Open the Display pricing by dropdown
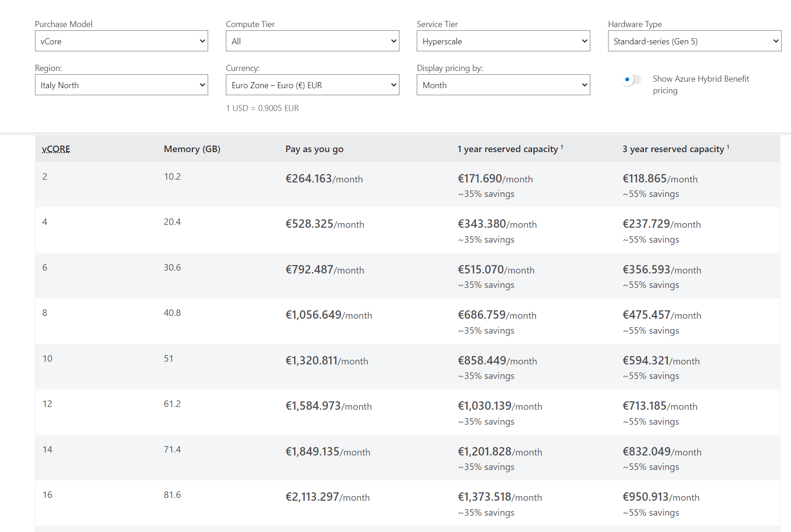 [503, 85]
